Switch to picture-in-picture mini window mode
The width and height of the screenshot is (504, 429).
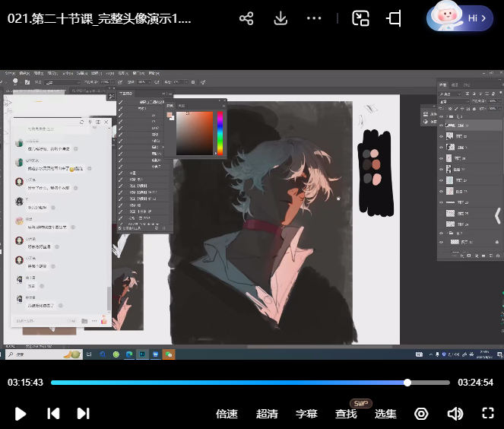click(x=361, y=19)
